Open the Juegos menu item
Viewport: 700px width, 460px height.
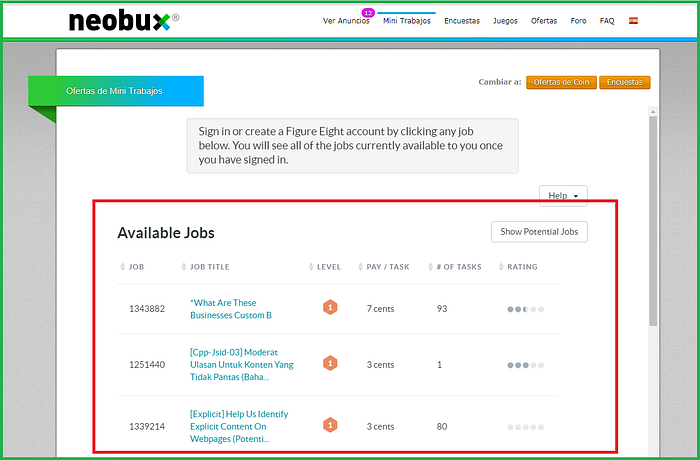click(x=505, y=21)
